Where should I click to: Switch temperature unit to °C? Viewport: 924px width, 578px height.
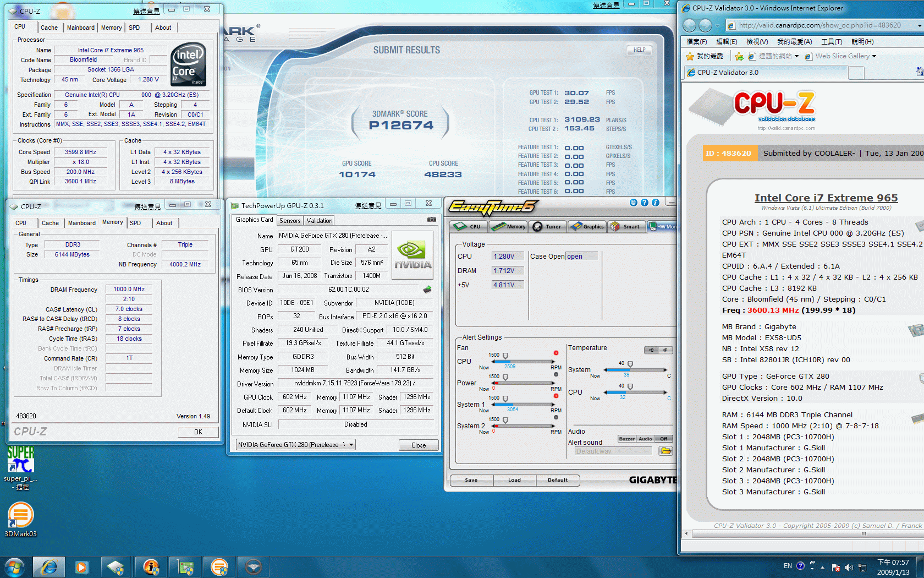[651, 350]
